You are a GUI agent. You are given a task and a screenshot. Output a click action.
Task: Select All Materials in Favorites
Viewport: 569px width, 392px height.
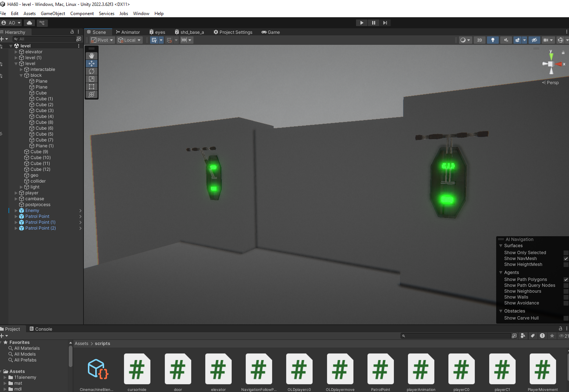pos(27,348)
